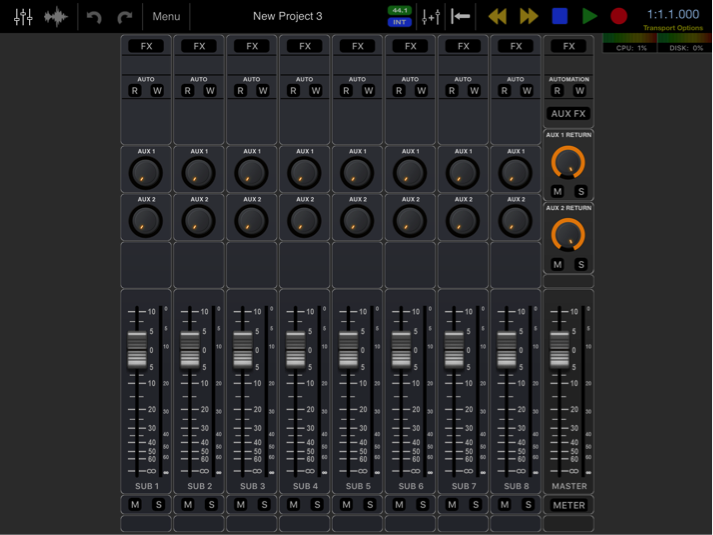The width and height of the screenshot is (713, 535).
Task: Switch to the waveform tracks view
Action: point(58,16)
